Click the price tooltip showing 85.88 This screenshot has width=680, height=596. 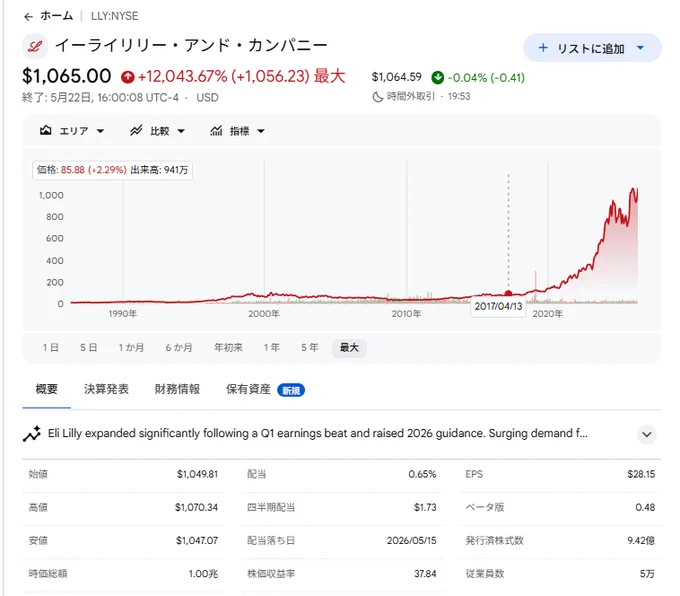pos(112,170)
